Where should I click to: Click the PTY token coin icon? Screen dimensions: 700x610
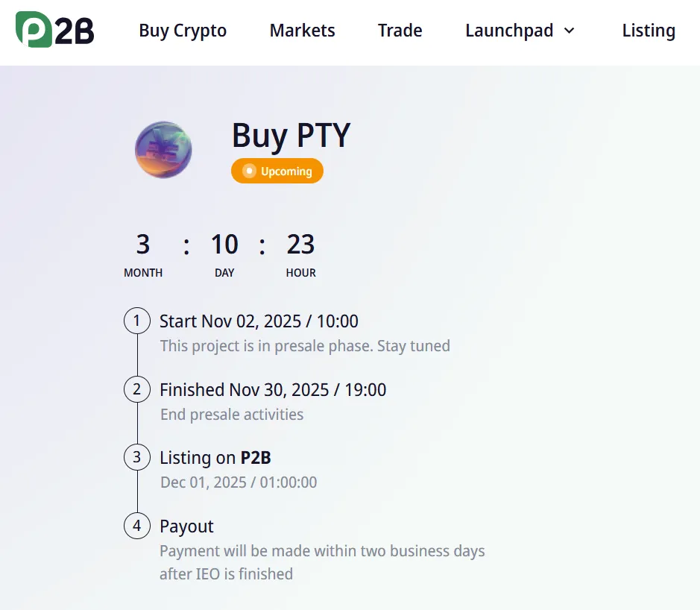pos(163,149)
